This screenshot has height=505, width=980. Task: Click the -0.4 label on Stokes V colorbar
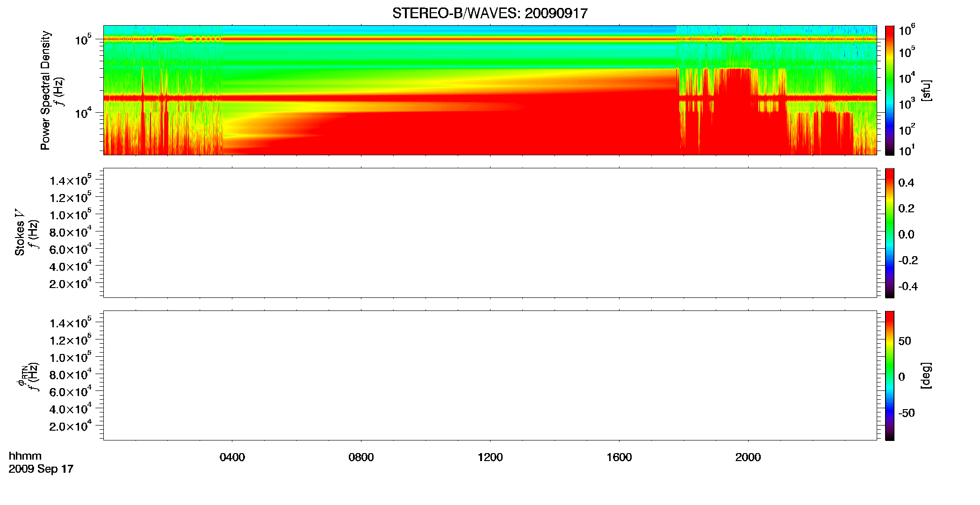click(x=908, y=286)
